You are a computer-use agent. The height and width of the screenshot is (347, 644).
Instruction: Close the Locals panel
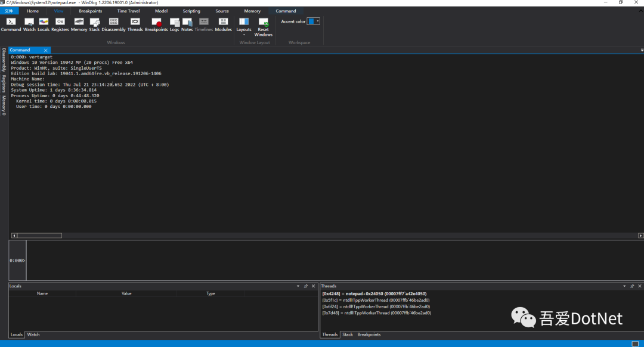coord(314,286)
